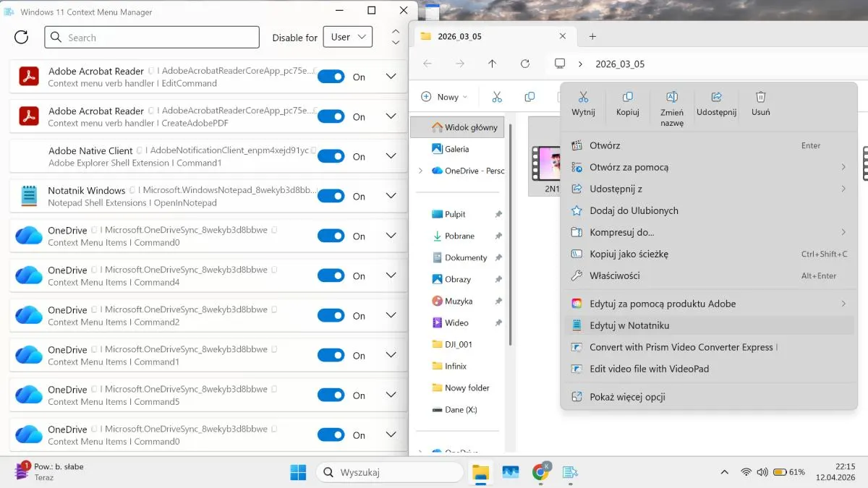Viewport: 868px width, 488px height.
Task: Click the Usuń trash icon
Action: pos(760,97)
